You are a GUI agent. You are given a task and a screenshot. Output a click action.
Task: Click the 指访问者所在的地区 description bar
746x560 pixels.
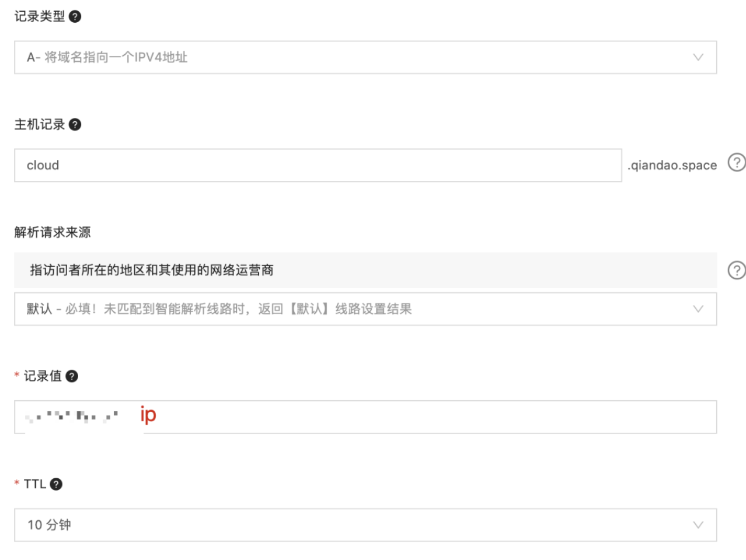[365, 270]
